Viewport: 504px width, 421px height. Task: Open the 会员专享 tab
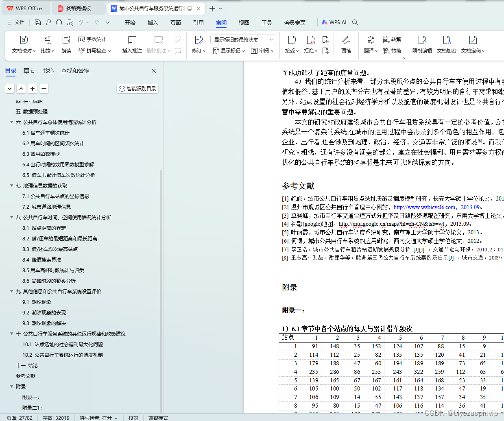pyautogui.click(x=295, y=22)
